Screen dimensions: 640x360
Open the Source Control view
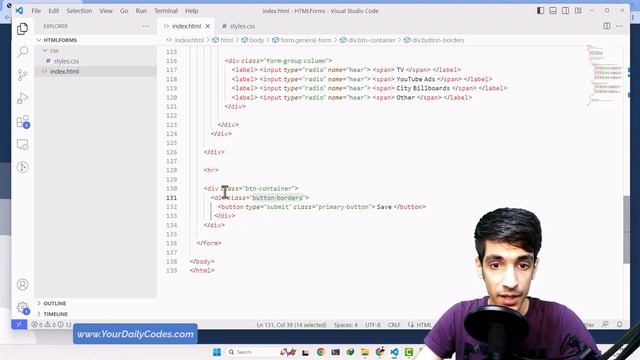click(x=22, y=75)
